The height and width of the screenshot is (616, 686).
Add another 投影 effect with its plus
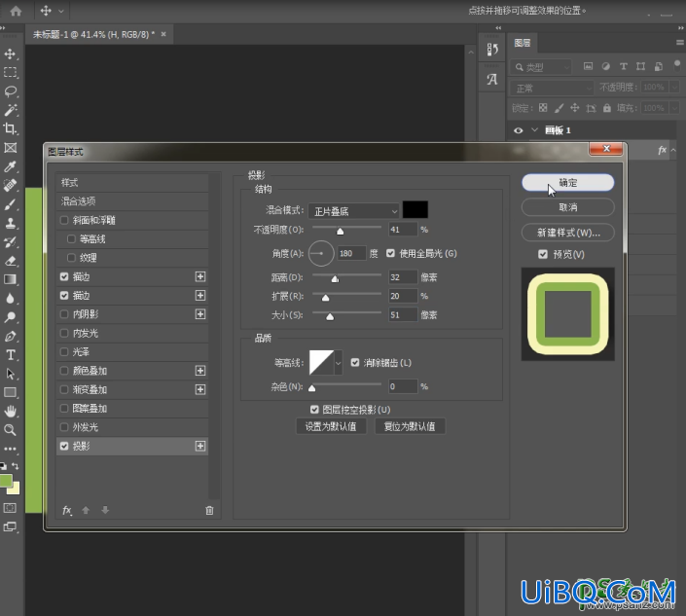200,446
